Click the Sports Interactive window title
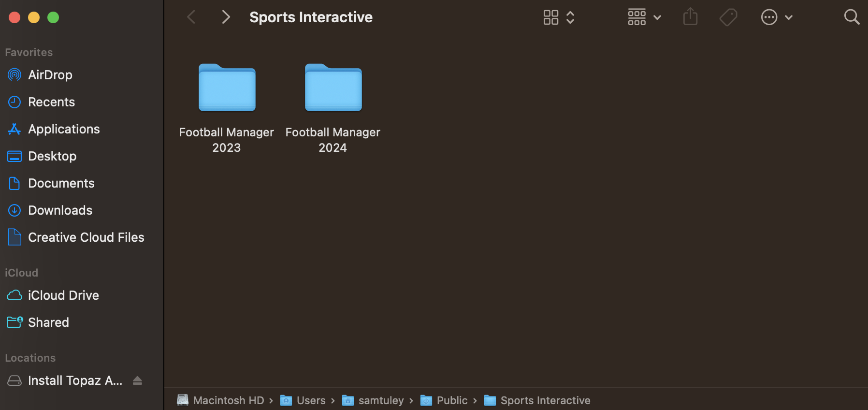This screenshot has height=410, width=868. coord(311,17)
